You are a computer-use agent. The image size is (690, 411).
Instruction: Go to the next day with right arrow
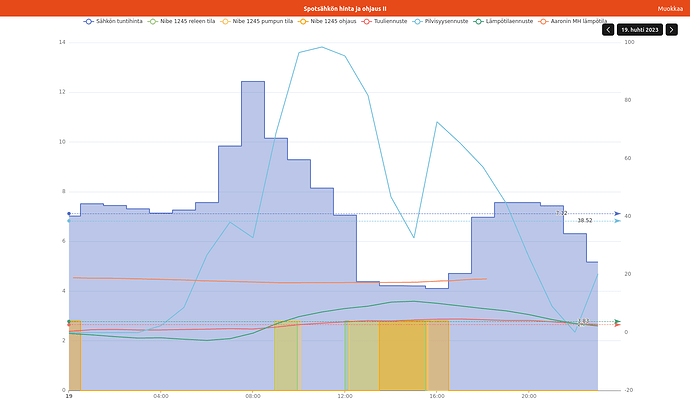click(x=671, y=30)
